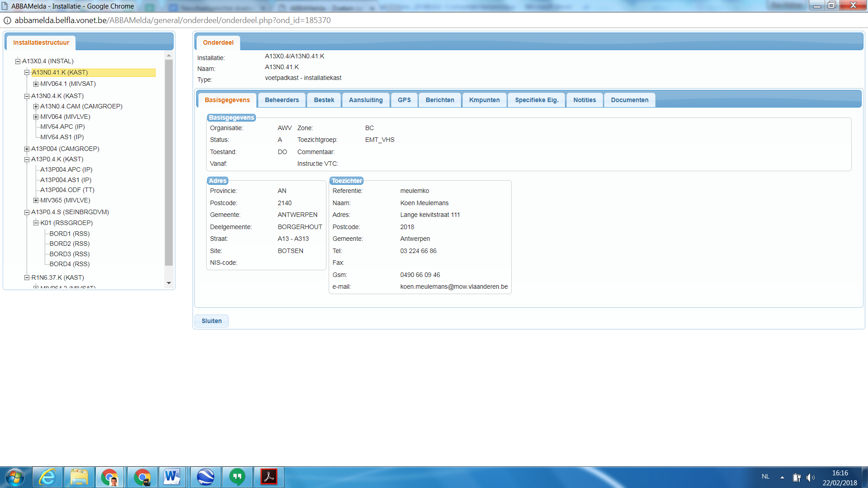Launch Microsoft Word from the taskbar
Viewport: 868px width, 488px height.
click(172, 477)
